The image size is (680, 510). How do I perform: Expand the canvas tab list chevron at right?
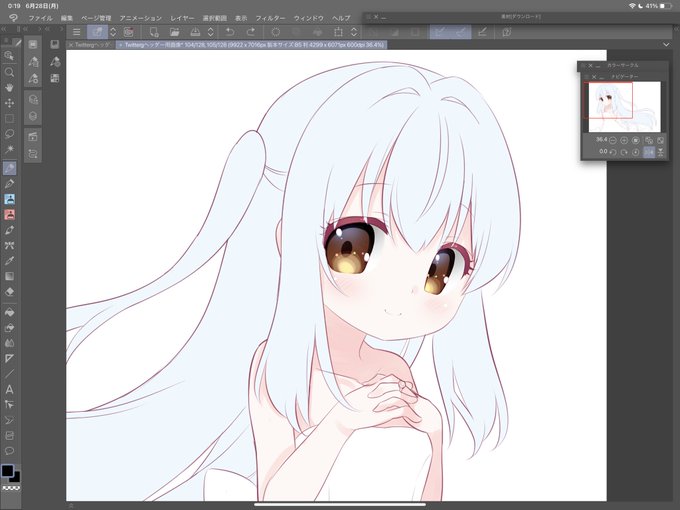[666, 45]
